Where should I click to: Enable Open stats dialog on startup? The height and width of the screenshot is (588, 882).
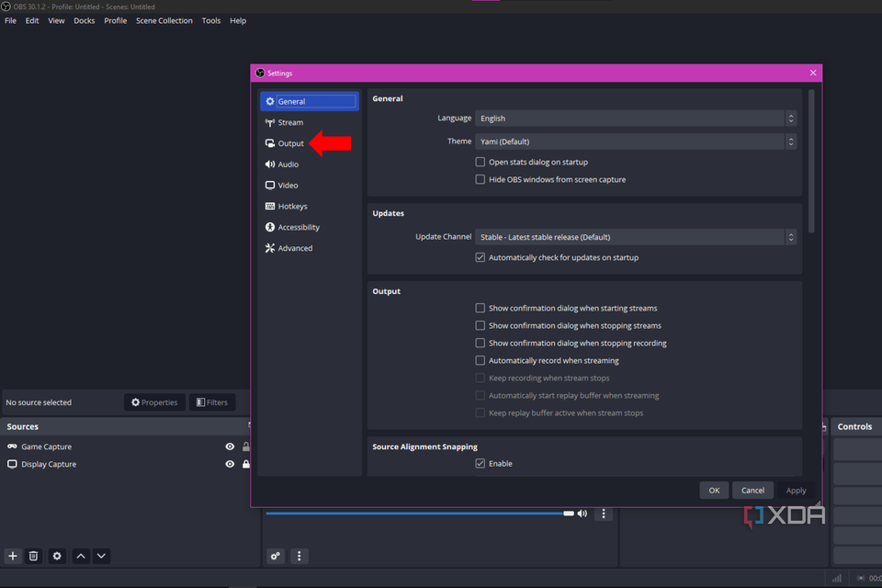pyautogui.click(x=480, y=162)
